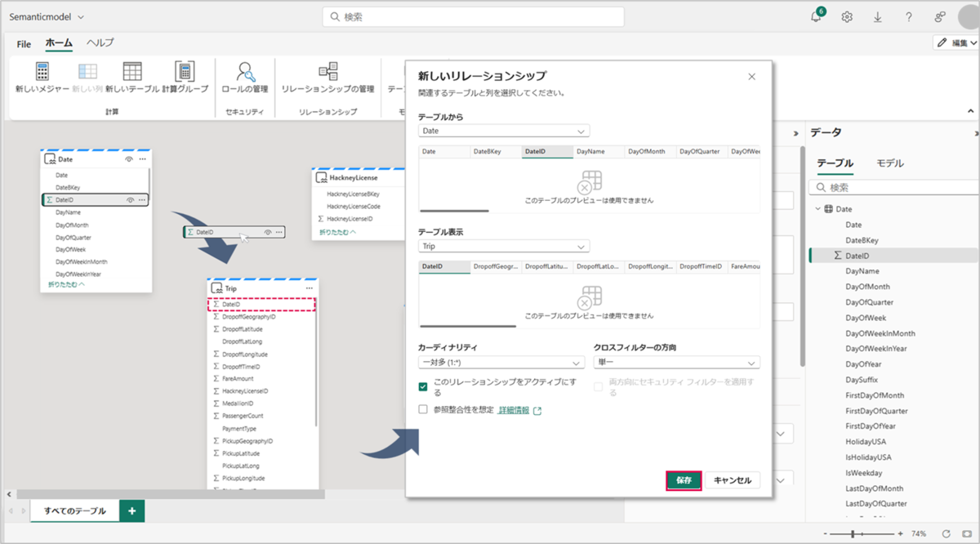This screenshot has height=544, width=980.
Task: Click the download arrow icon in header
Action: 878,16
